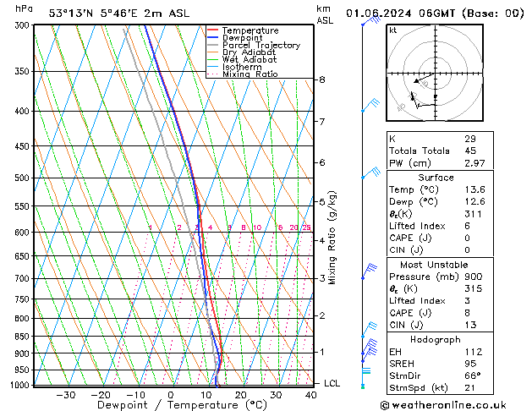Image resolution: width=532 pixels, height=411 pixels.
Task: Click the Totals Totals value 45
Action: 470,151
